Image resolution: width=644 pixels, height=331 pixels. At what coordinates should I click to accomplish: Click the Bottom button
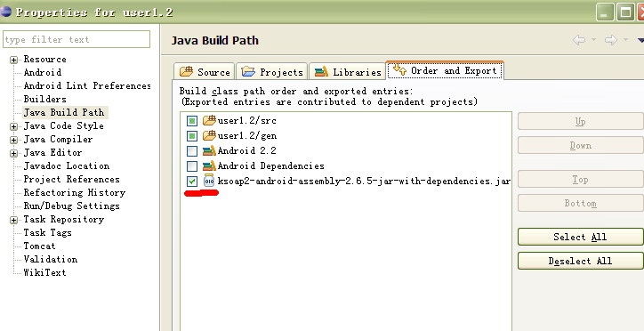[580, 203]
